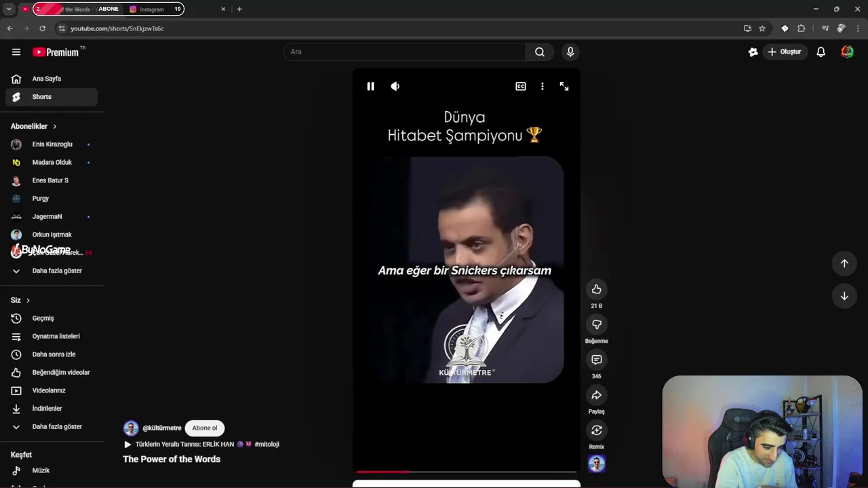Click the search input field Ara
Image resolution: width=868 pixels, height=488 pixels.
pos(404,52)
